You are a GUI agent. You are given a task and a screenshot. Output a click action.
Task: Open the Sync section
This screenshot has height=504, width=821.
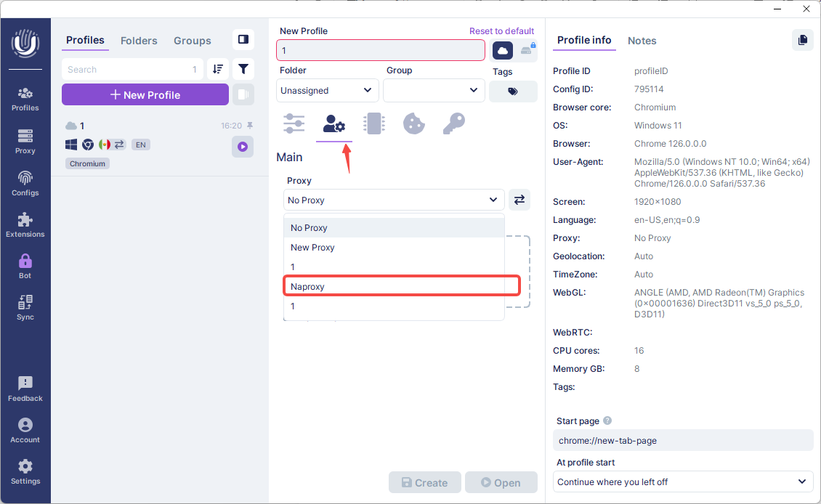(25, 307)
